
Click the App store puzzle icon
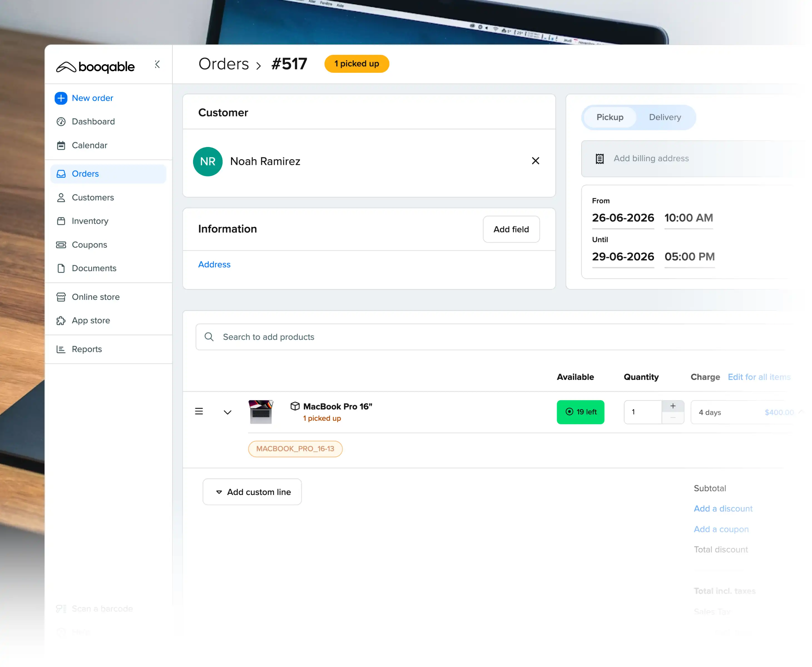pyautogui.click(x=61, y=320)
